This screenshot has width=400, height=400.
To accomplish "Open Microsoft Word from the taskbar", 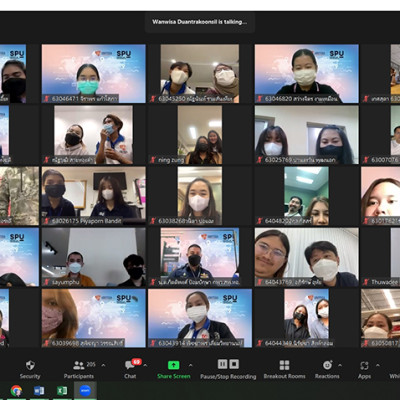I will pos(39,390).
